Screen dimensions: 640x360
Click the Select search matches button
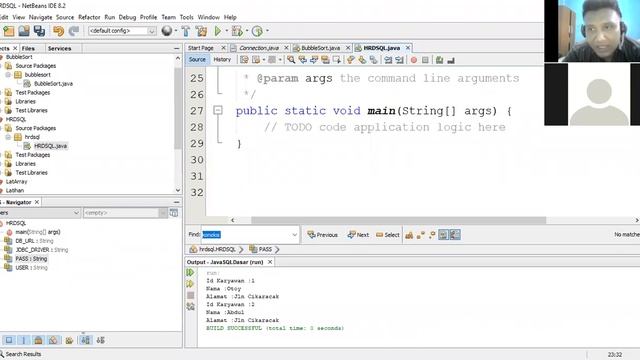[x=388, y=235]
